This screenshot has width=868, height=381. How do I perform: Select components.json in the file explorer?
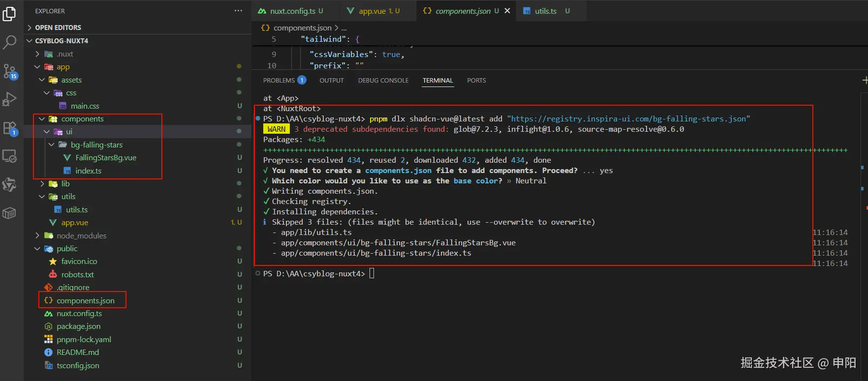pyautogui.click(x=85, y=300)
